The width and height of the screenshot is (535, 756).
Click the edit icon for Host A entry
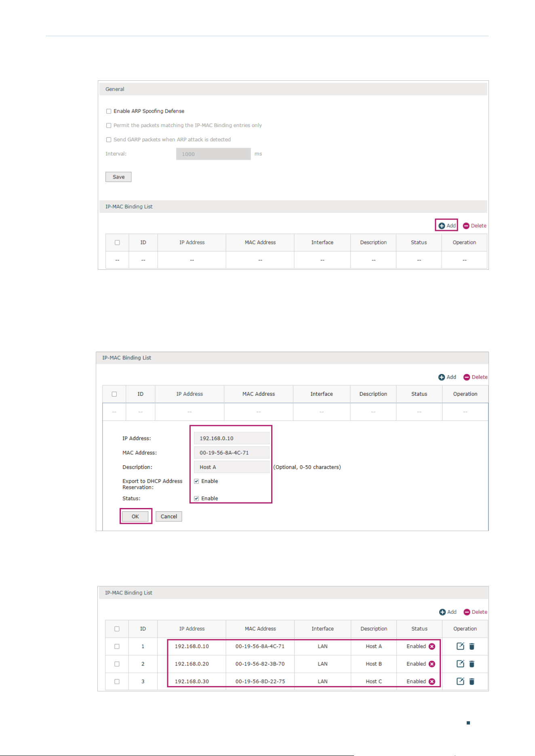[460, 646]
